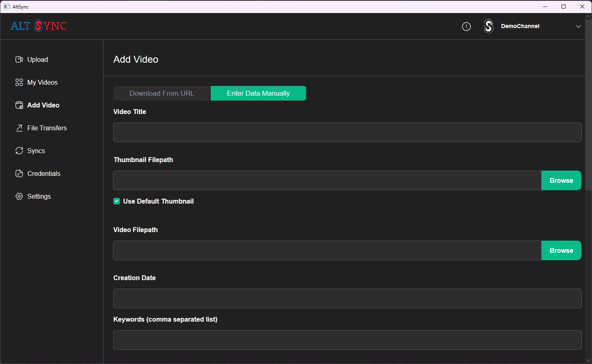Focus the Video Filepath input field

[327, 250]
